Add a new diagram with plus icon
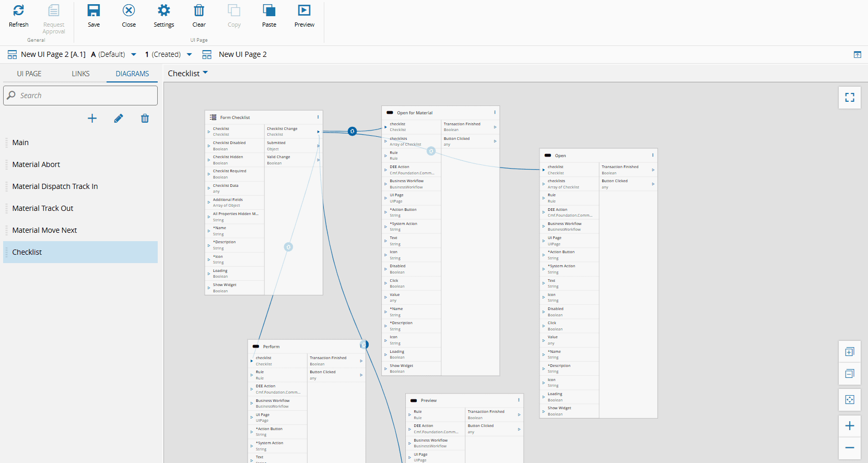The image size is (868, 463). click(x=92, y=118)
